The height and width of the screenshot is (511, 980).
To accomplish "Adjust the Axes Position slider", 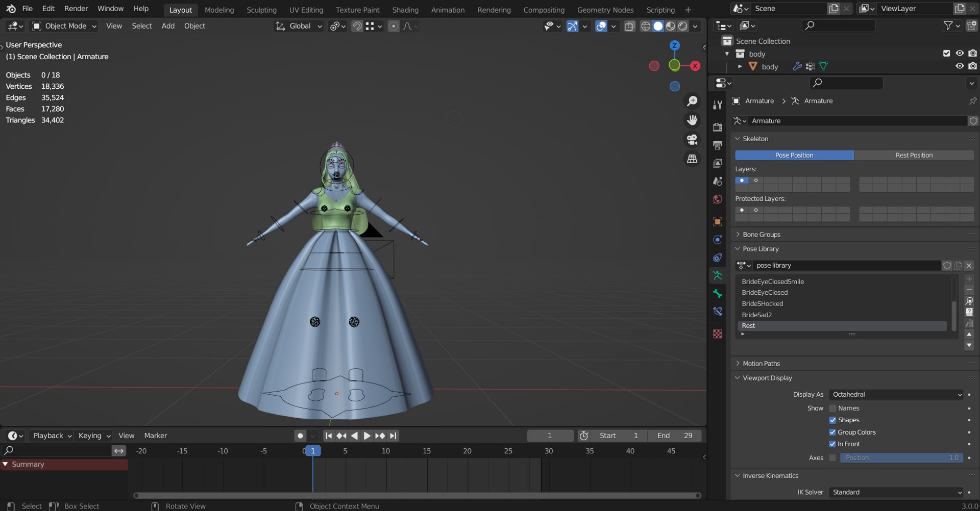I will click(901, 458).
